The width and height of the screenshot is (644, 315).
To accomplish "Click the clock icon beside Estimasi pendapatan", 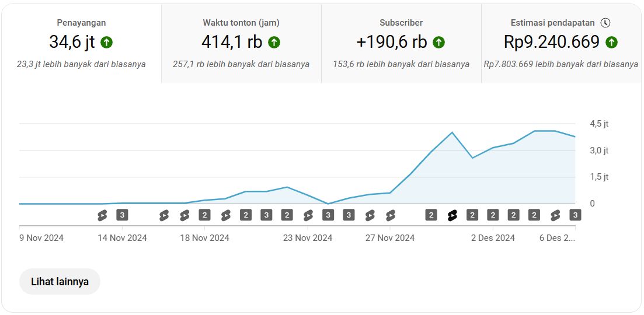I will pyautogui.click(x=605, y=23).
